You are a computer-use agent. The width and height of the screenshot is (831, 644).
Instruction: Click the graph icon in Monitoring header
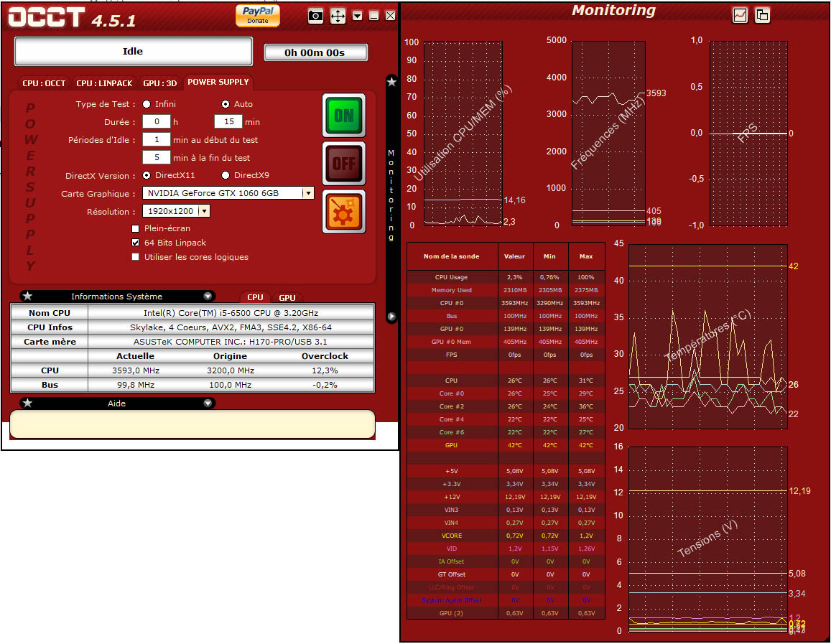[x=740, y=15]
